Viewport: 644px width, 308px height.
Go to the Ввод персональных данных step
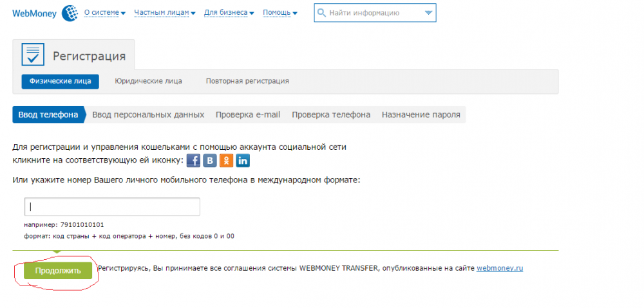tap(148, 114)
